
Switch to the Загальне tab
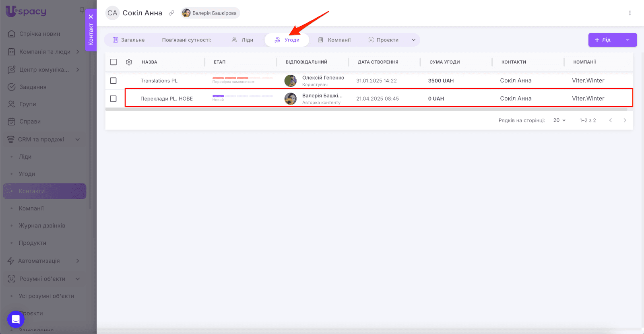coord(128,40)
